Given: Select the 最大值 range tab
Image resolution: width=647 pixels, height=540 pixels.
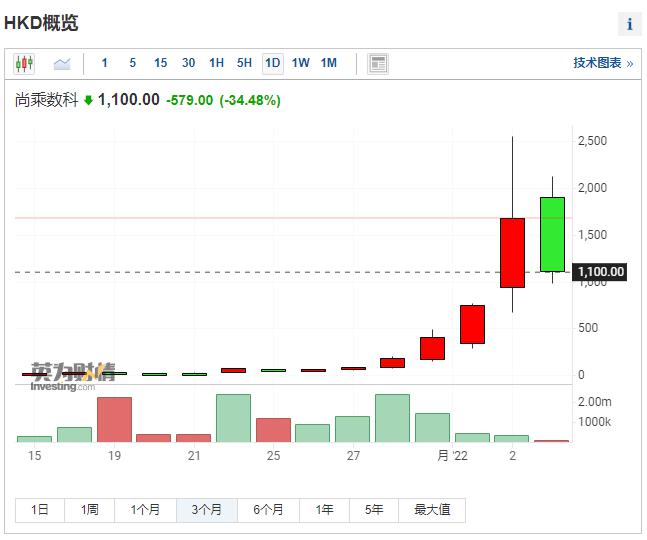Looking at the screenshot, I should (x=432, y=510).
